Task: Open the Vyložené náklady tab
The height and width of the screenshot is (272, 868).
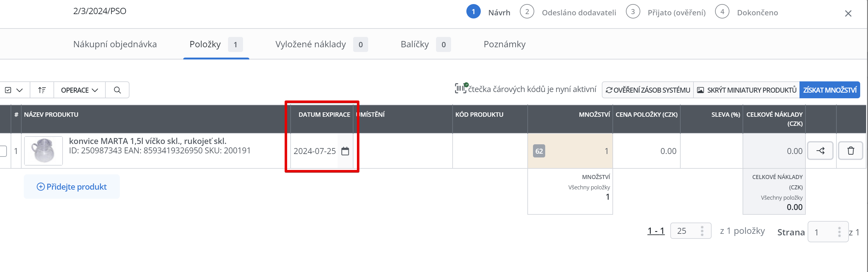Action: (x=322, y=44)
